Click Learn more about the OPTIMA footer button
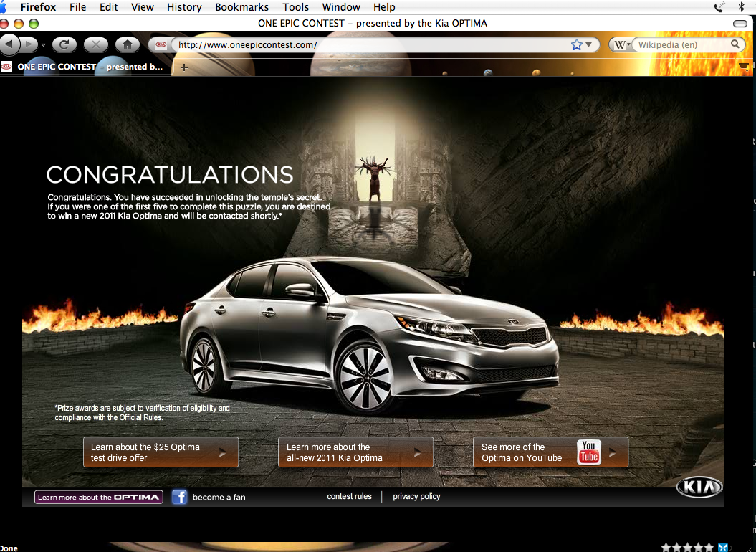The width and height of the screenshot is (756, 552). 98,497
